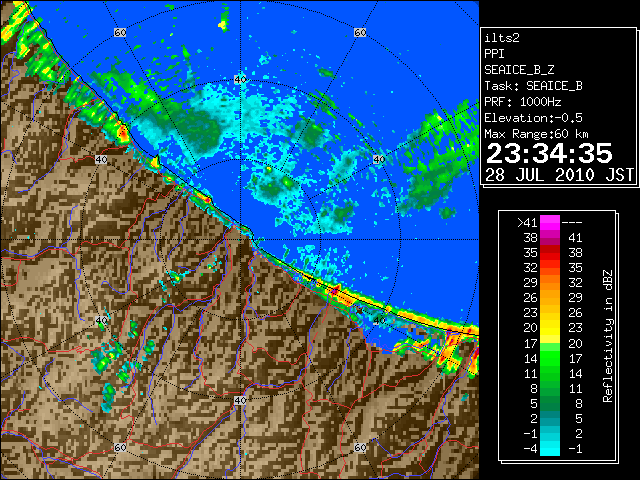Viewport: 640px width, 480px height.
Task: Click the '40' range label south of radar center
Action: tap(240, 401)
